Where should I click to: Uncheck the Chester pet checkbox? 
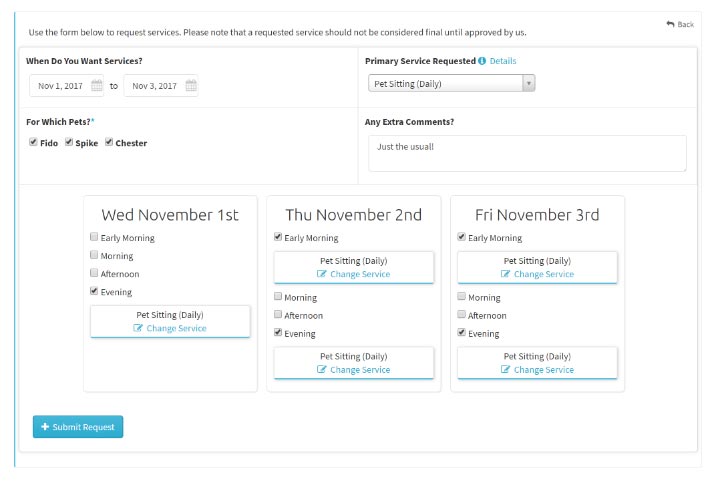(109, 142)
